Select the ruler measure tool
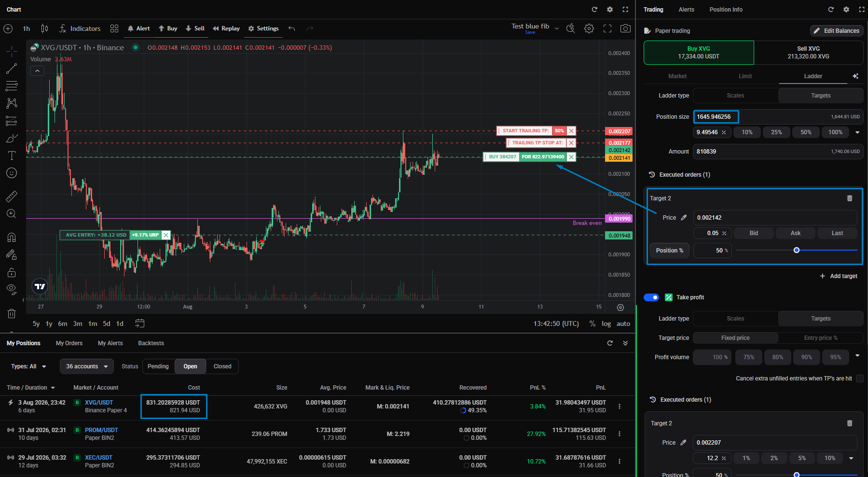 coord(12,196)
